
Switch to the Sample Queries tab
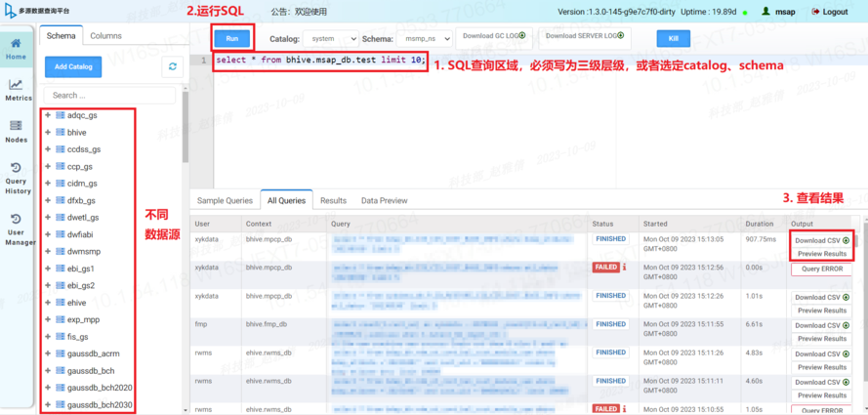(225, 200)
